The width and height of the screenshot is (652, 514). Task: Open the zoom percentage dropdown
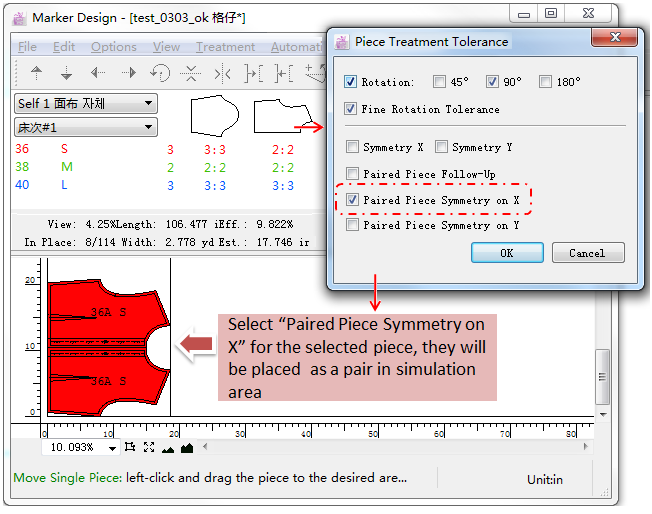coord(111,447)
